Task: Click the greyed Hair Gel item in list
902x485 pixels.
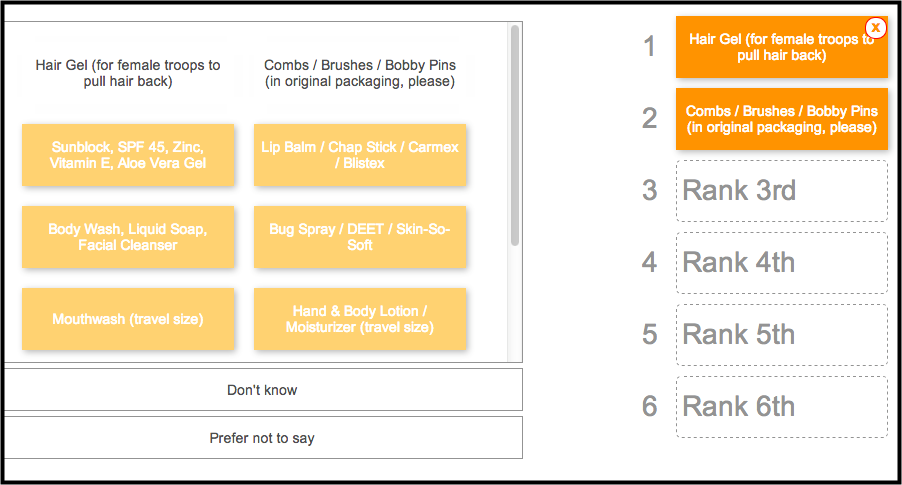Action: pyautogui.click(x=128, y=73)
